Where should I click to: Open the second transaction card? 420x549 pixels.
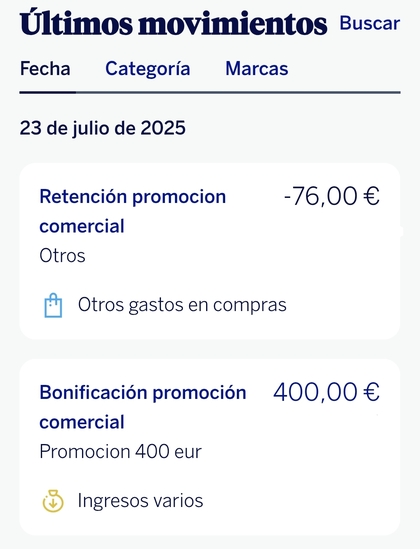[x=210, y=447]
